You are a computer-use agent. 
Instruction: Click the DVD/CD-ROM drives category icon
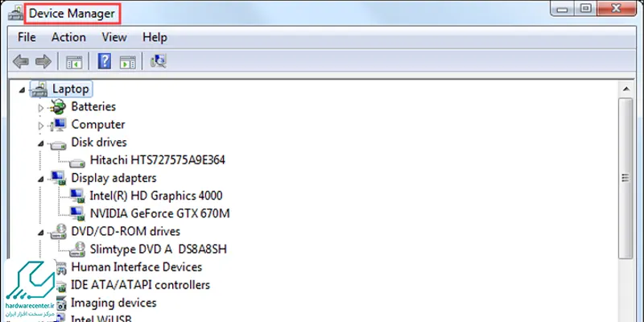58,232
